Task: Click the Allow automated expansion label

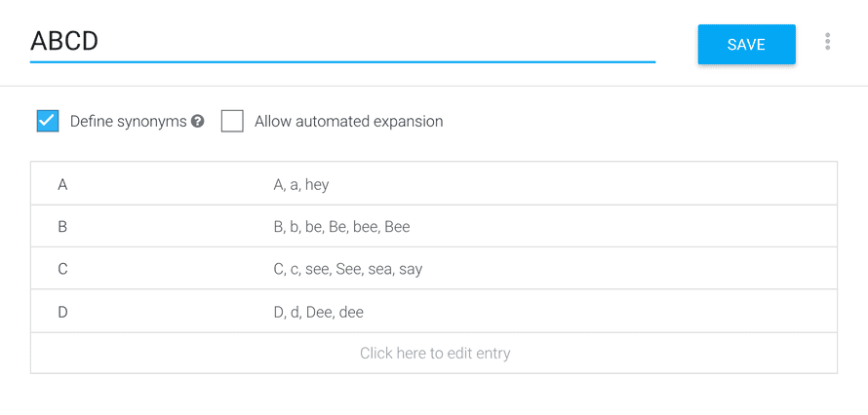Action: [349, 122]
